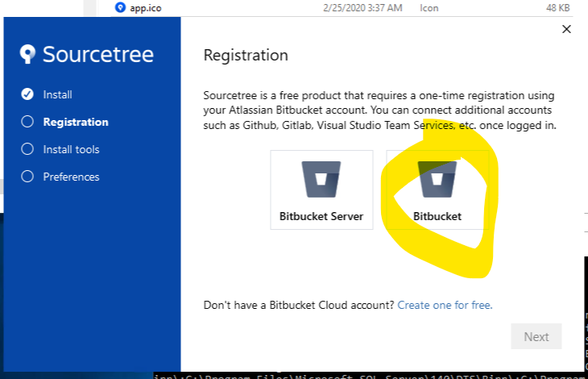Select the Preferences step circle
This screenshot has width=588, height=379.
[27, 177]
